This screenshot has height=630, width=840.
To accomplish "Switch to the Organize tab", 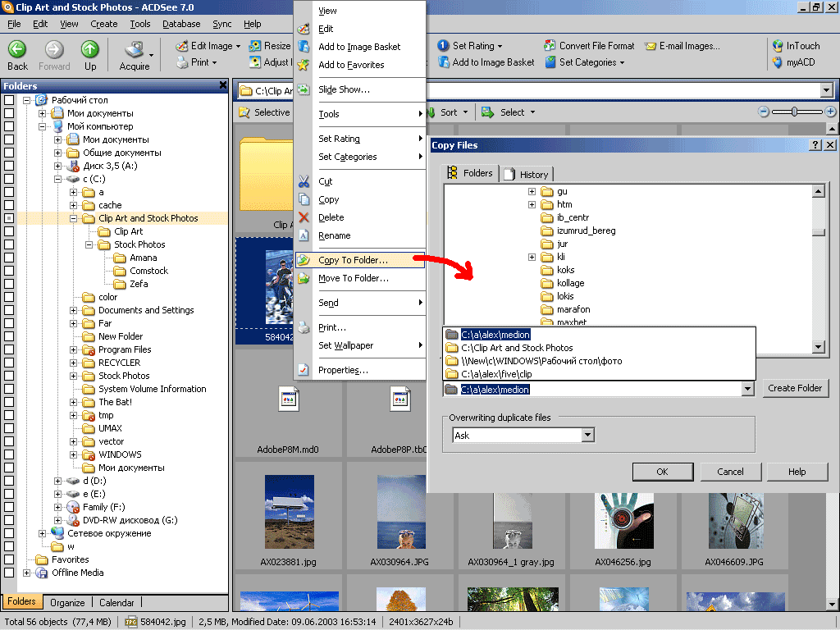I will (x=67, y=603).
